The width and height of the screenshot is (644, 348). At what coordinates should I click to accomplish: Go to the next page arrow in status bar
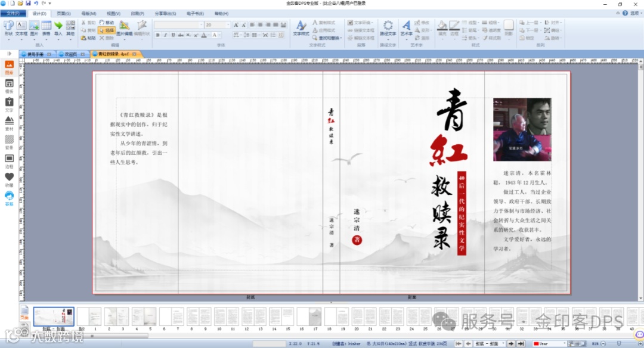(511, 343)
